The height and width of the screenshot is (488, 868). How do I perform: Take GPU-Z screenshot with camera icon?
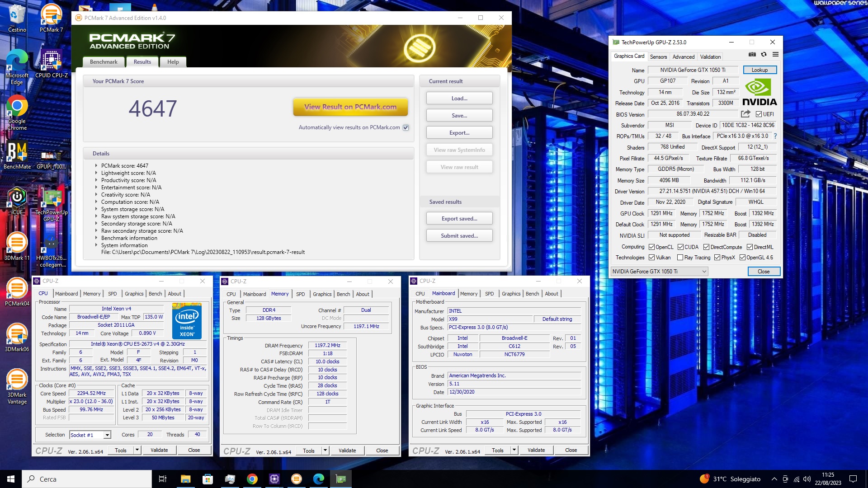[x=752, y=54]
